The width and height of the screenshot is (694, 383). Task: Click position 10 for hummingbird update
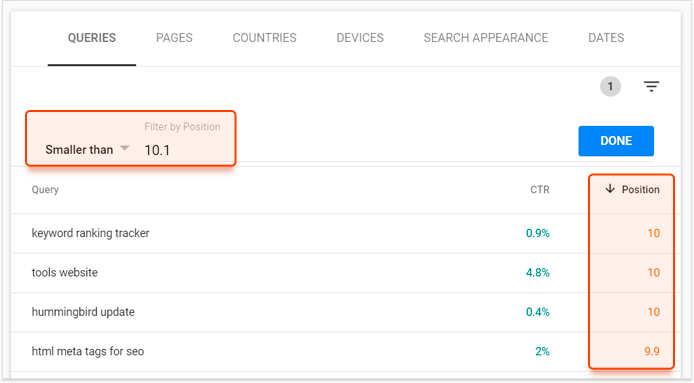point(653,312)
